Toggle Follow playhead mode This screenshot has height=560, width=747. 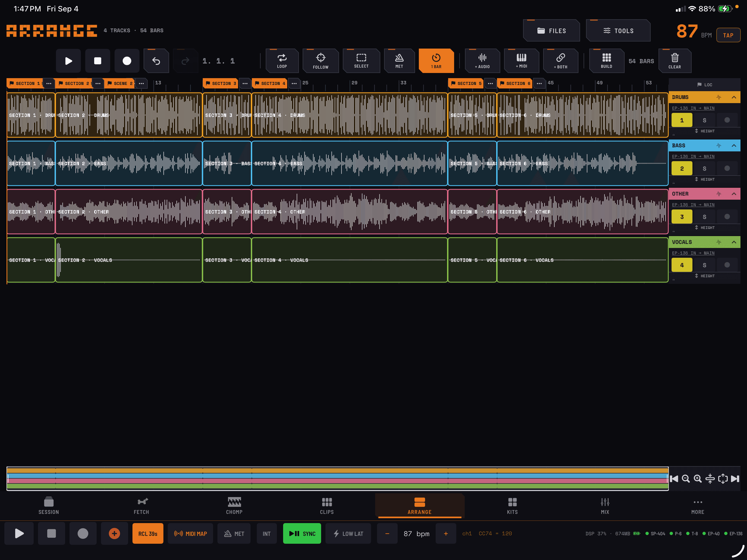pyautogui.click(x=321, y=61)
